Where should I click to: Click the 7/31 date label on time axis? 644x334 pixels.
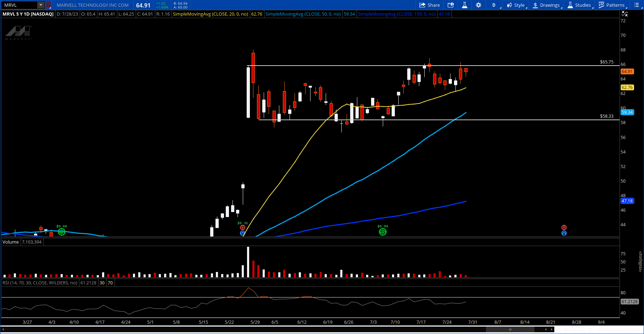[x=472, y=322]
